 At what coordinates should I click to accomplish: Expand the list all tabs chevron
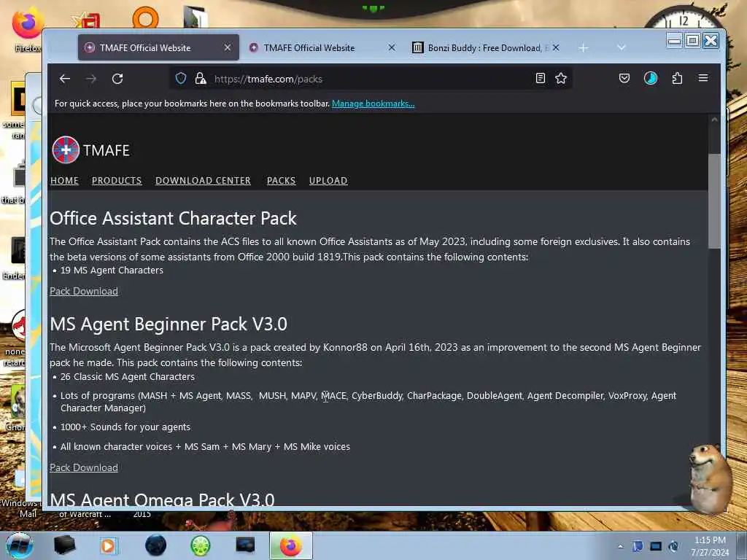click(x=622, y=47)
